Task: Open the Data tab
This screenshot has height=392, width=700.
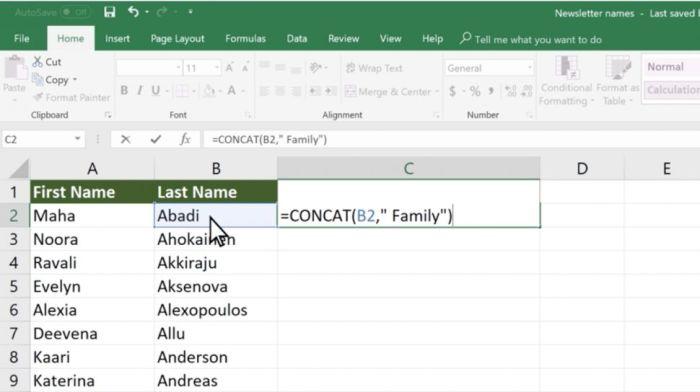Action: coord(297,39)
